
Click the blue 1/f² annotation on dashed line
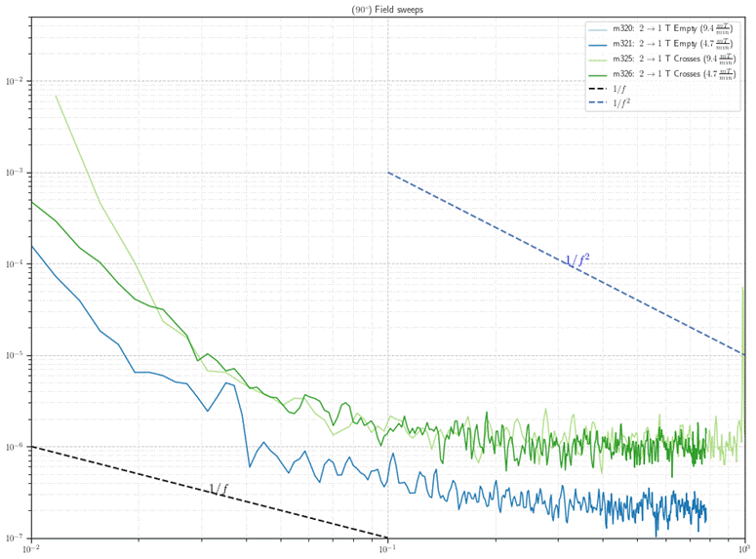[577, 260]
